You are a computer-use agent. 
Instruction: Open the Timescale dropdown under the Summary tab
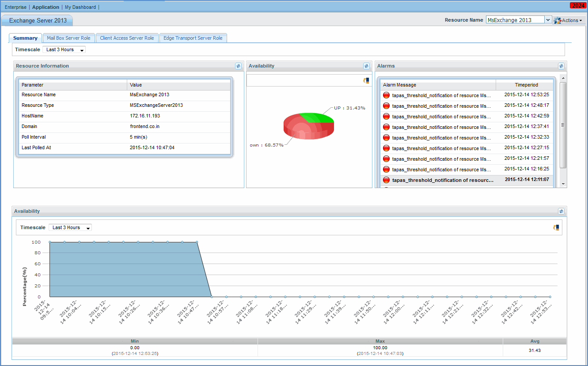click(x=64, y=49)
